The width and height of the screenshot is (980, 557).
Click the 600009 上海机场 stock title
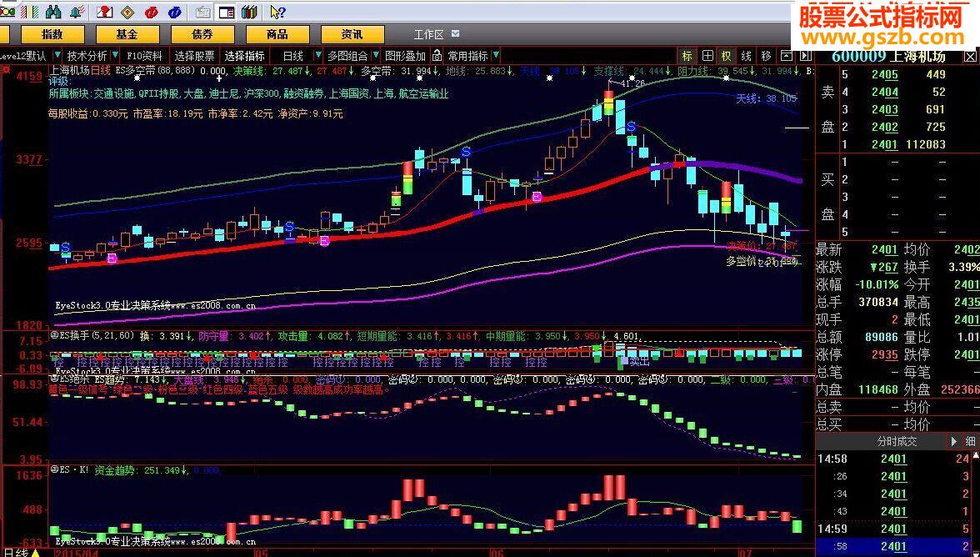click(x=887, y=56)
